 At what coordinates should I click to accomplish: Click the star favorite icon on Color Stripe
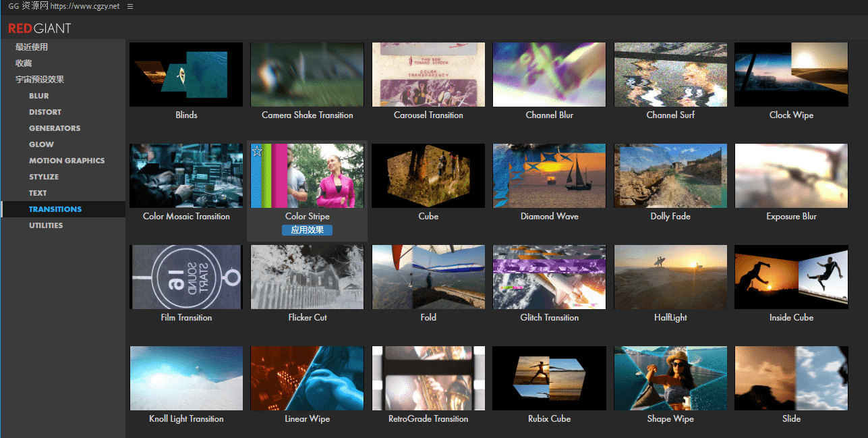(257, 152)
